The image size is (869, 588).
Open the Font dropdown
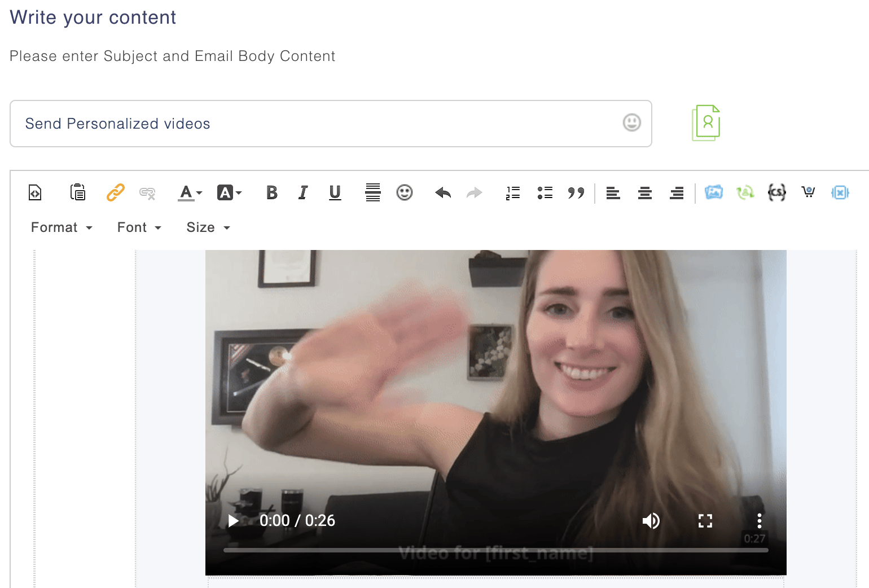139,227
